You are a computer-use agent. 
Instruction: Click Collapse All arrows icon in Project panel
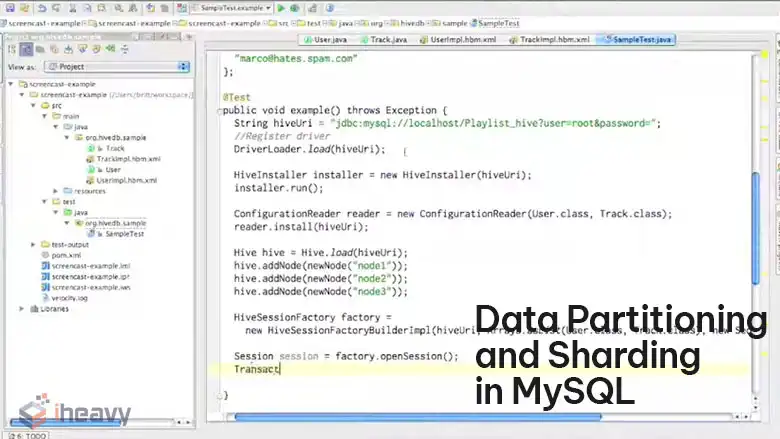click(110, 49)
